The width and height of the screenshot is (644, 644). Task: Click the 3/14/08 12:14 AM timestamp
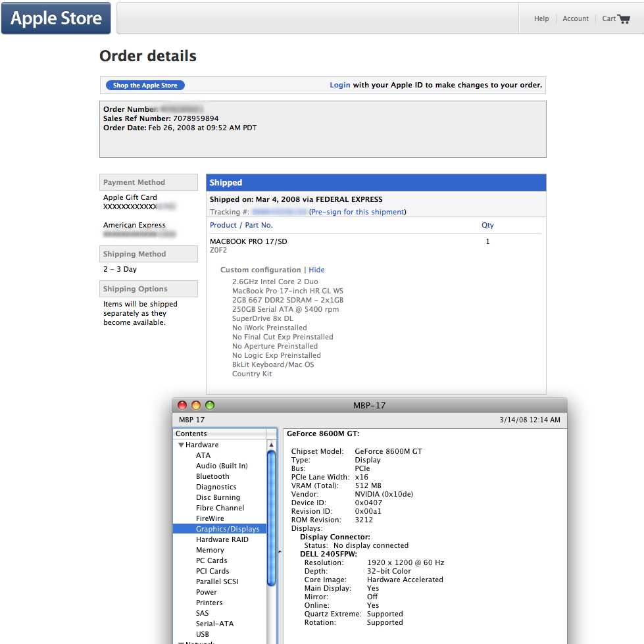click(x=530, y=420)
